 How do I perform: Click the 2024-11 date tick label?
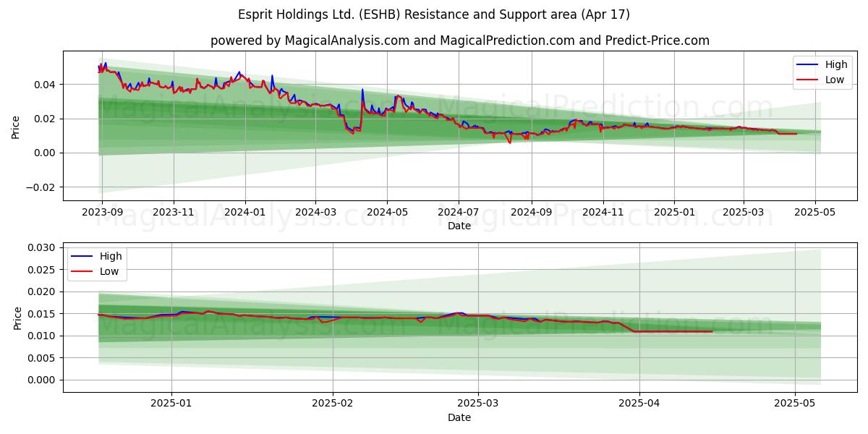click(x=603, y=212)
